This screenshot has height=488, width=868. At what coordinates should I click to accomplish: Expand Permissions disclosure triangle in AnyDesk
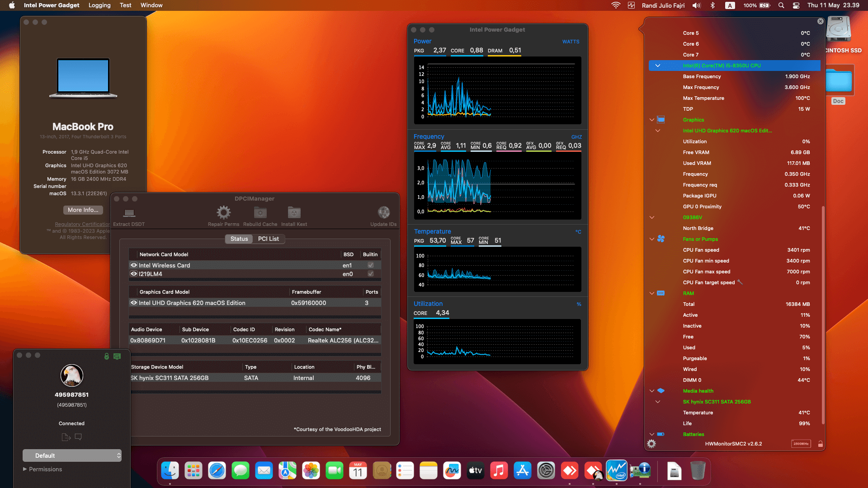click(x=25, y=469)
